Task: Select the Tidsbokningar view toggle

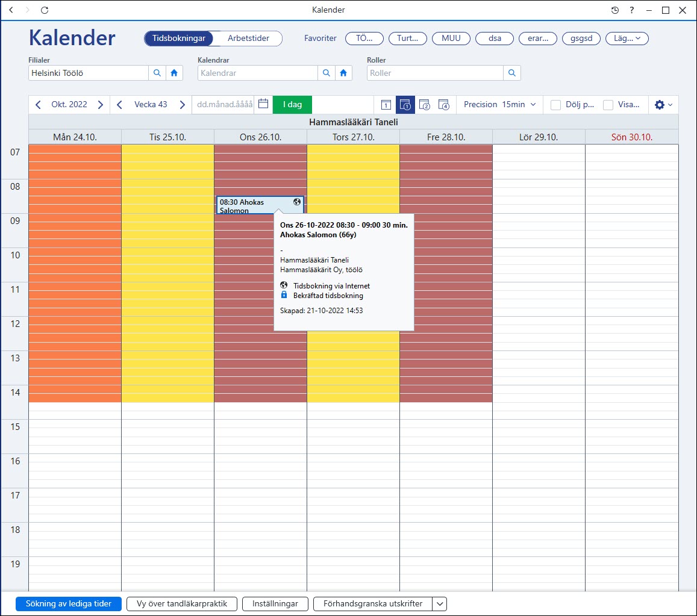Action: coord(179,38)
